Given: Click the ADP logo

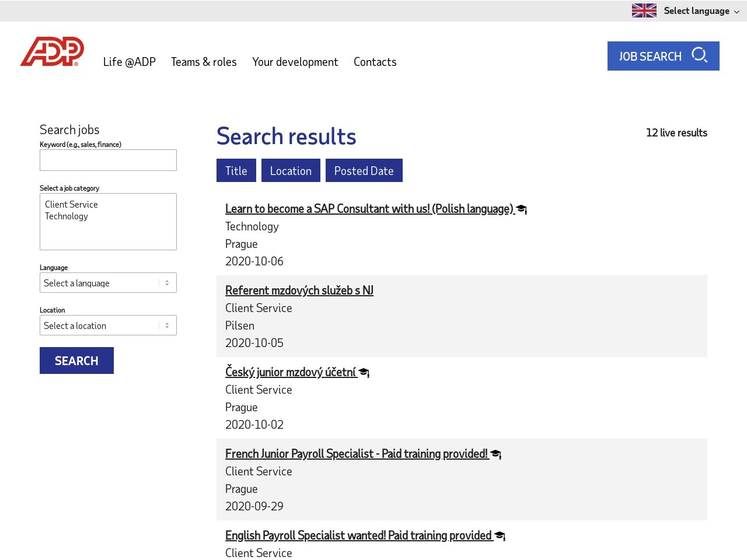Looking at the screenshot, I should pos(52,51).
